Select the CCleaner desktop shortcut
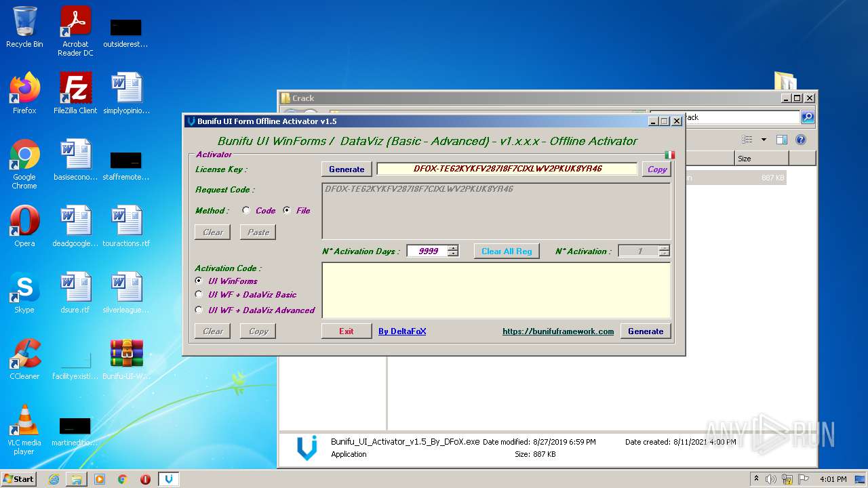This screenshot has width=868, height=488. point(24,359)
